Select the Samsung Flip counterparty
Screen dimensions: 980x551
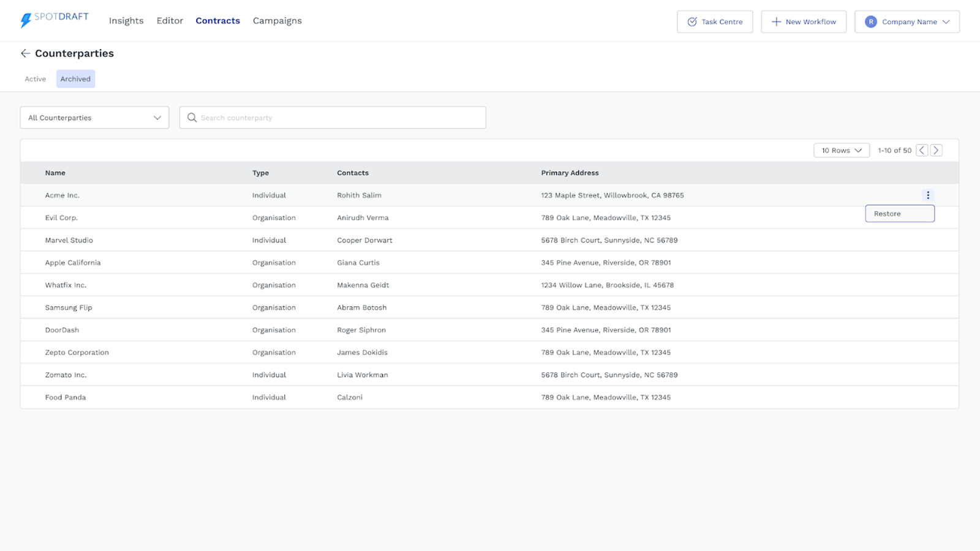coord(69,308)
